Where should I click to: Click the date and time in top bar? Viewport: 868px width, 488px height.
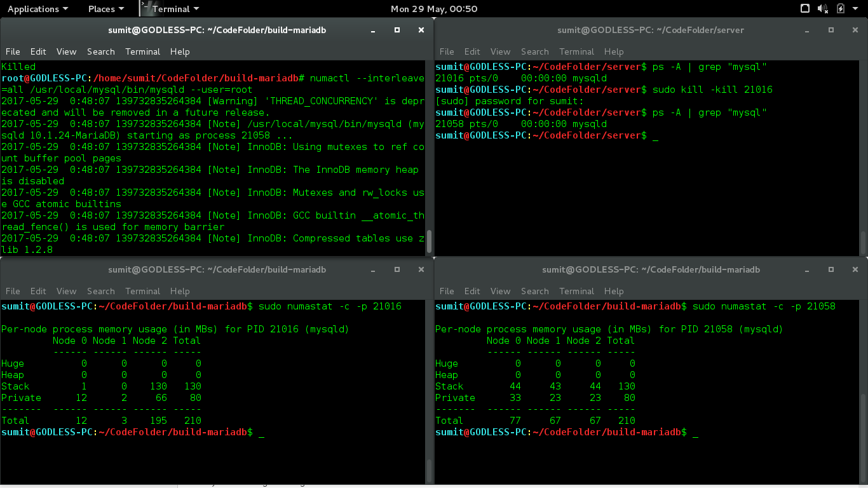(x=434, y=9)
